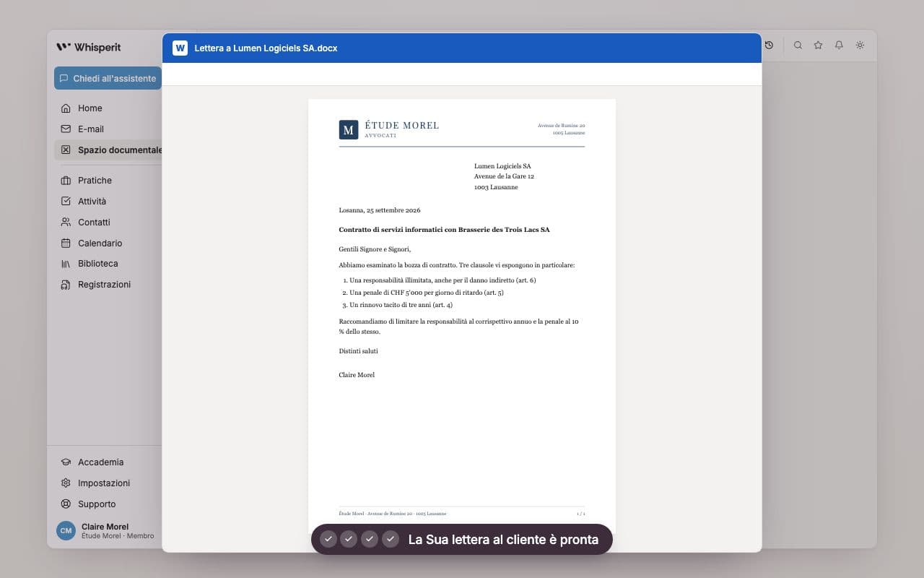Open the E-mail menu label

click(x=91, y=129)
